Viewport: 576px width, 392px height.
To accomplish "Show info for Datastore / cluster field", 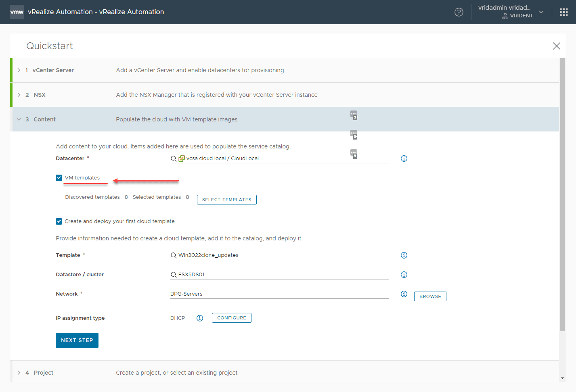I will coord(404,275).
